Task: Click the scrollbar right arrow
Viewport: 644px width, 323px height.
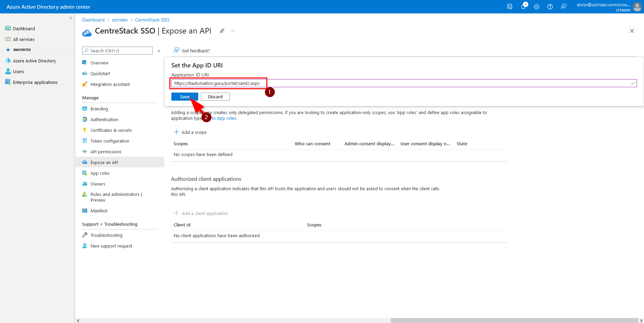Action: (x=641, y=321)
